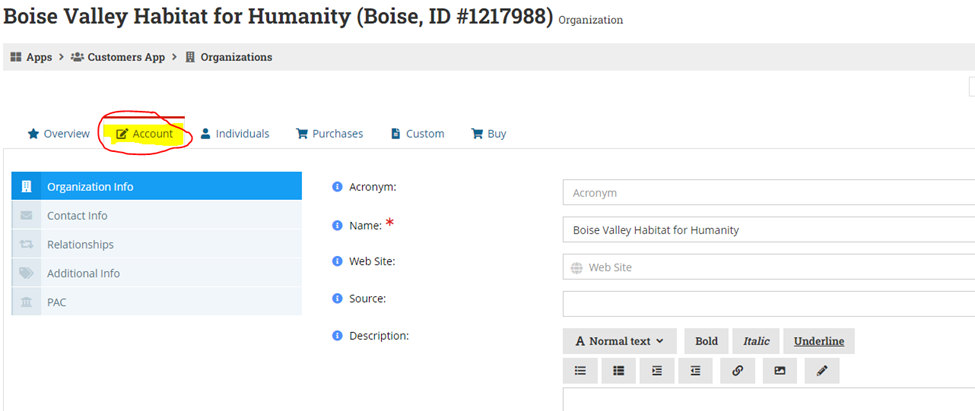This screenshot has height=411, width=975.
Task: Open Relationships section
Action: pos(157,244)
